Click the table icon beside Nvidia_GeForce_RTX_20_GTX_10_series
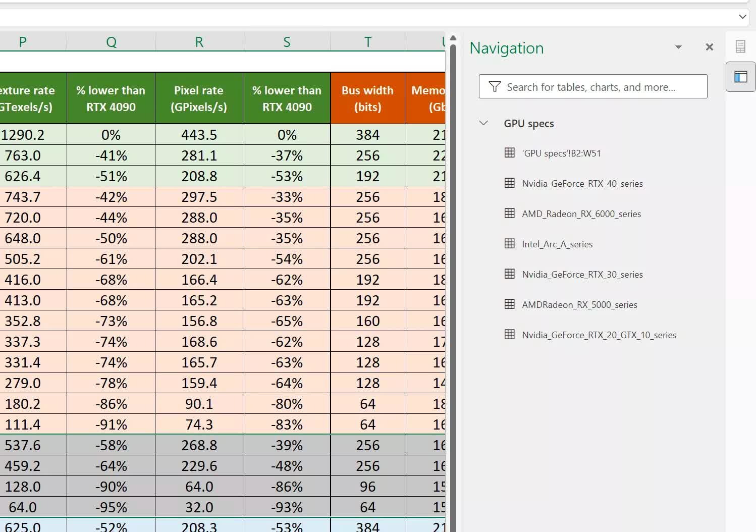756x532 pixels. (x=510, y=335)
